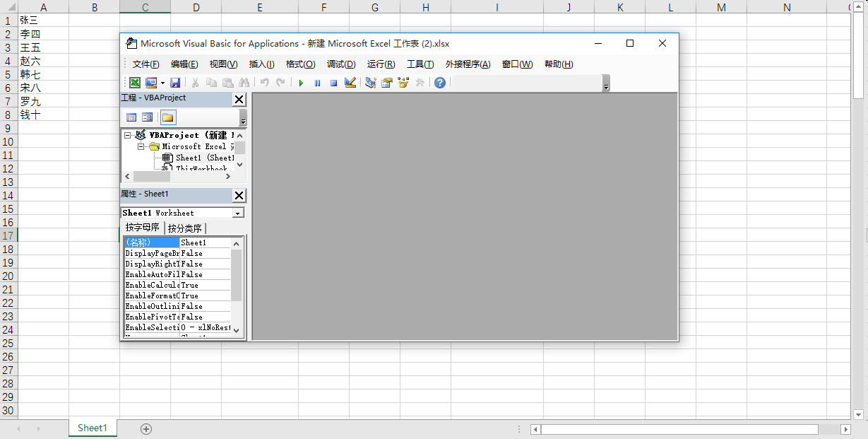
Task: Open the 插入(I) menu
Action: click(x=262, y=64)
